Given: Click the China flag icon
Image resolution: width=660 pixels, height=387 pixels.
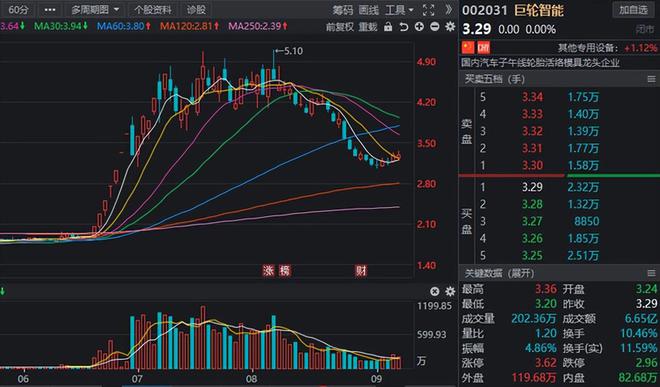Looking at the screenshot, I should pos(468,47).
